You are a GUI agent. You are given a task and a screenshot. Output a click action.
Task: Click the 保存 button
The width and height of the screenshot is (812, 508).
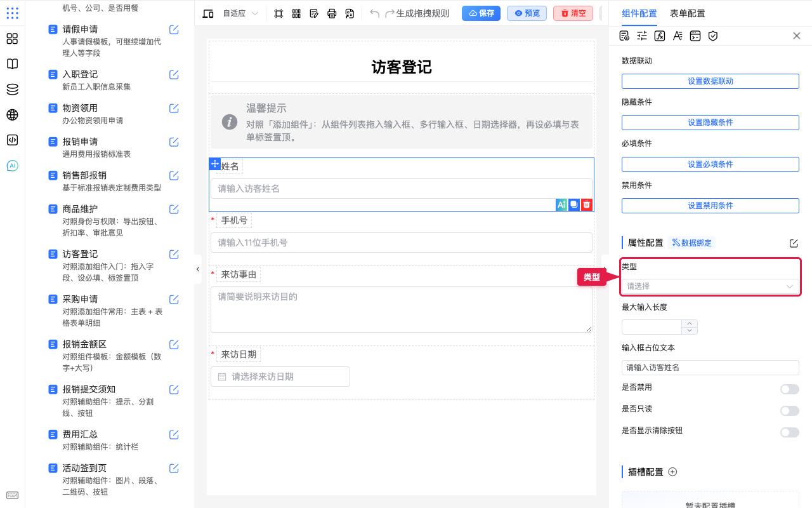[481, 13]
